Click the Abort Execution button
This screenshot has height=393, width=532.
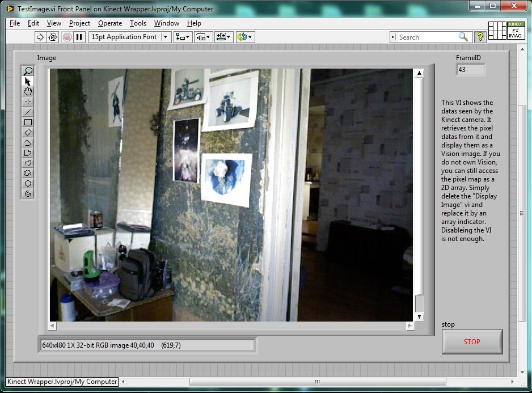67,37
